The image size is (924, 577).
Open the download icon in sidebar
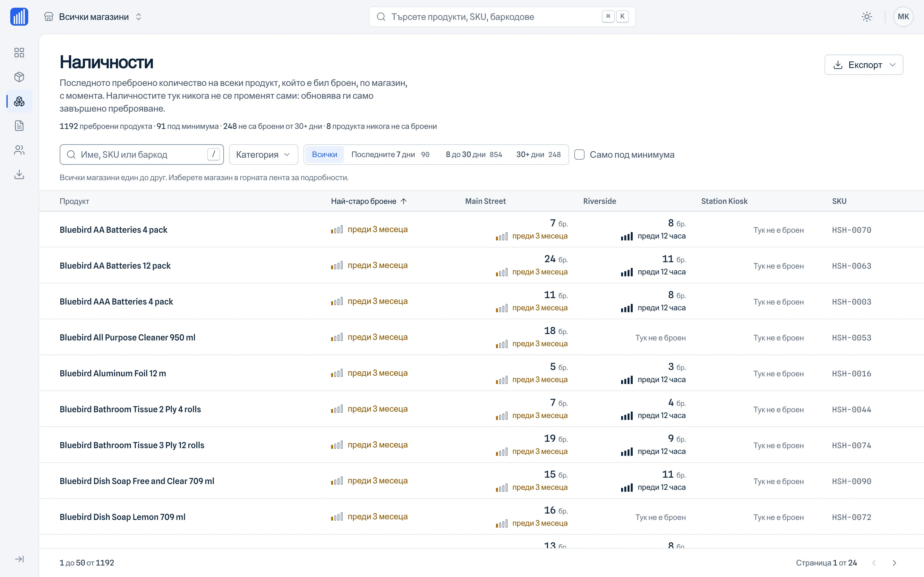(19, 174)
